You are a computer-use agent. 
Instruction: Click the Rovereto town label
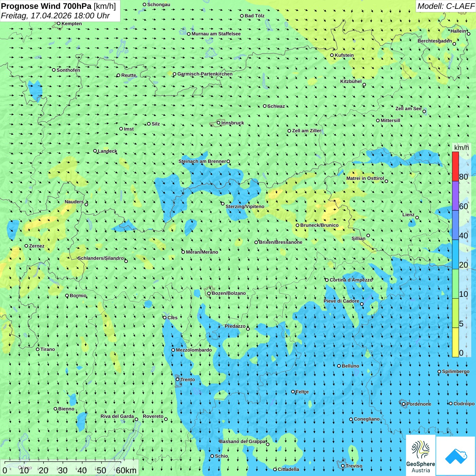[153, 416]
